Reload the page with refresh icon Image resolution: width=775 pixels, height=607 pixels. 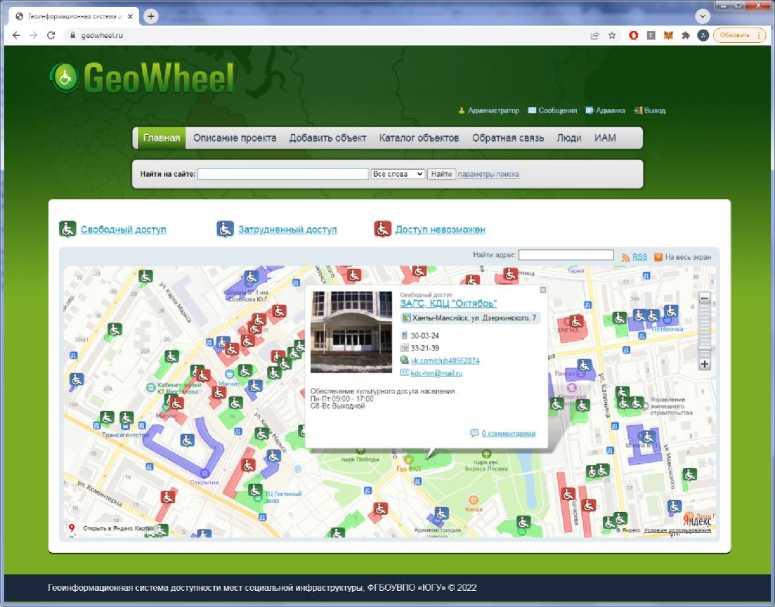click(x=51, y=36)
